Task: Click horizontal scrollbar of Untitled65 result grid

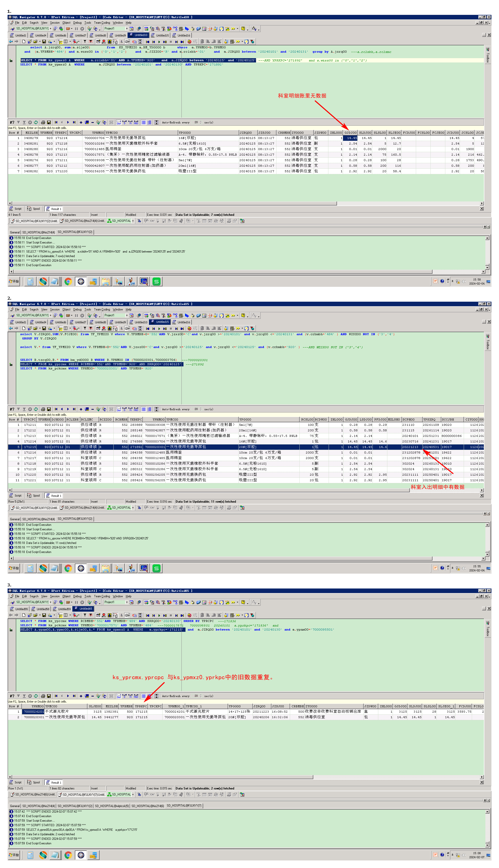Action: pos(161,777)
